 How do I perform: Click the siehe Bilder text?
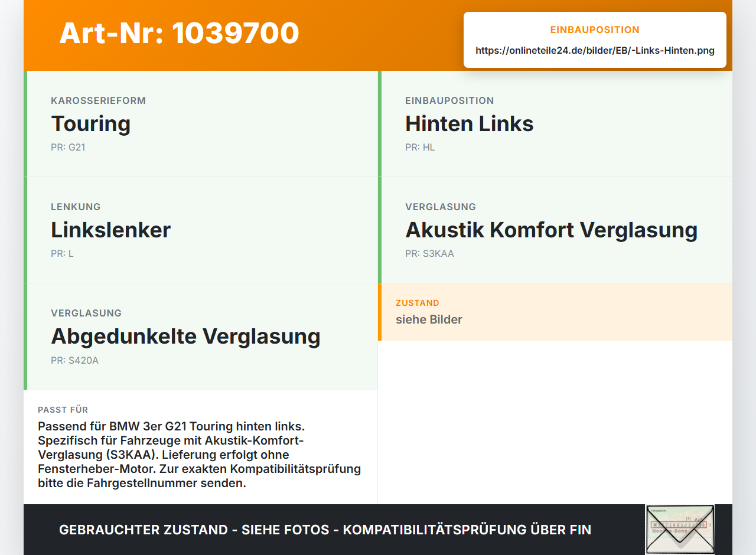429,319
